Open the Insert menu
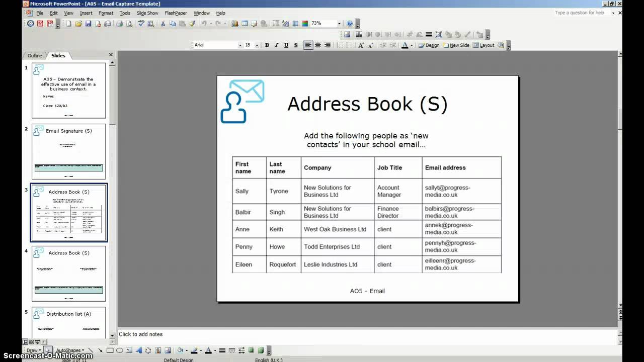The height and width of the screenshot is (362, 644). 86,13
